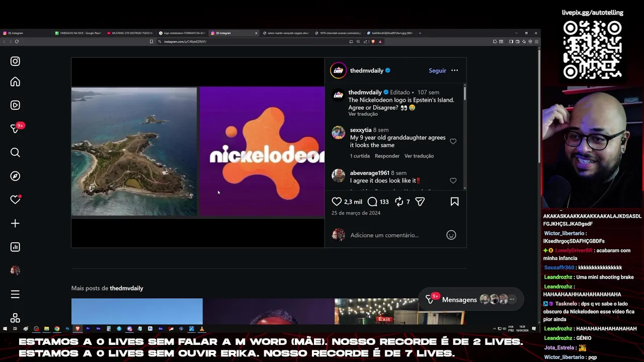Click thedmvdaily avatar in the post header
Viewport: 644px width, 362px height.
[x=338, y=71]
